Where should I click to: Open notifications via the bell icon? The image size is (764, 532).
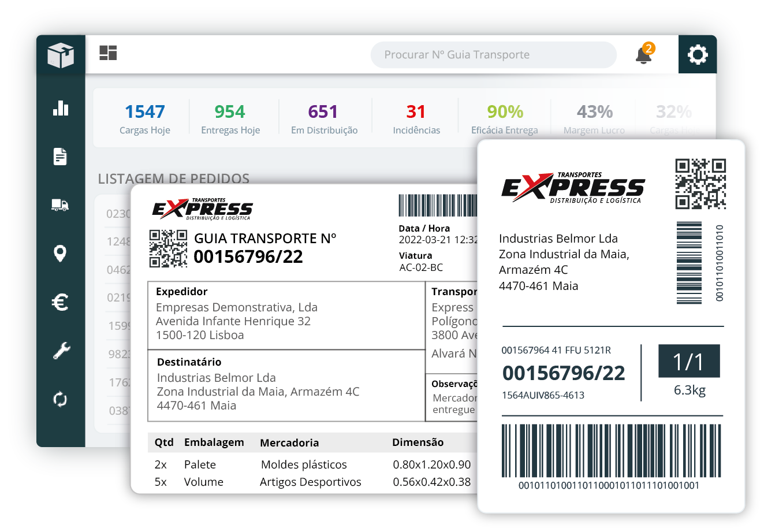click(643, 57)
